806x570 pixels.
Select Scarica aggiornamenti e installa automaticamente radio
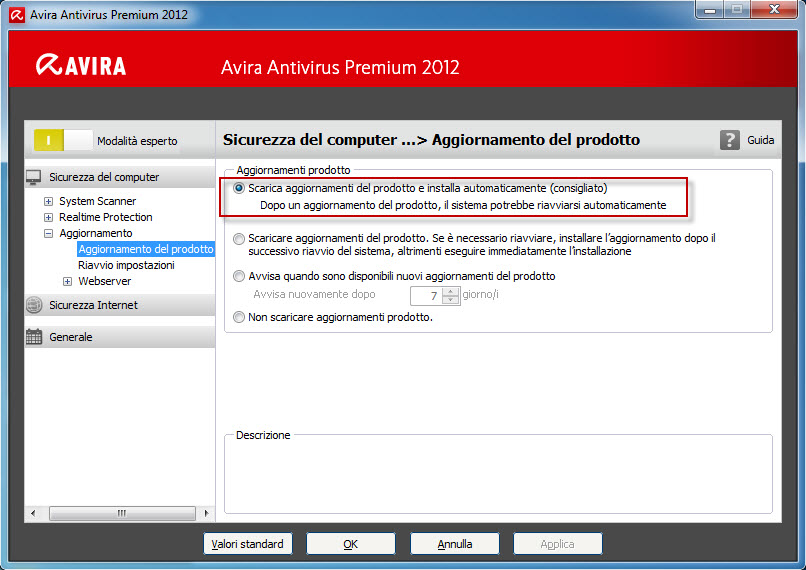point(239,188)
